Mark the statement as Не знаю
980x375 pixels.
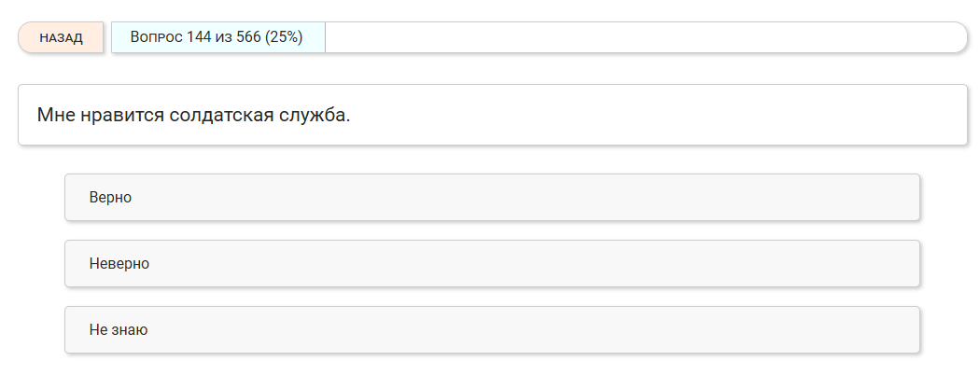coord(492,330)
